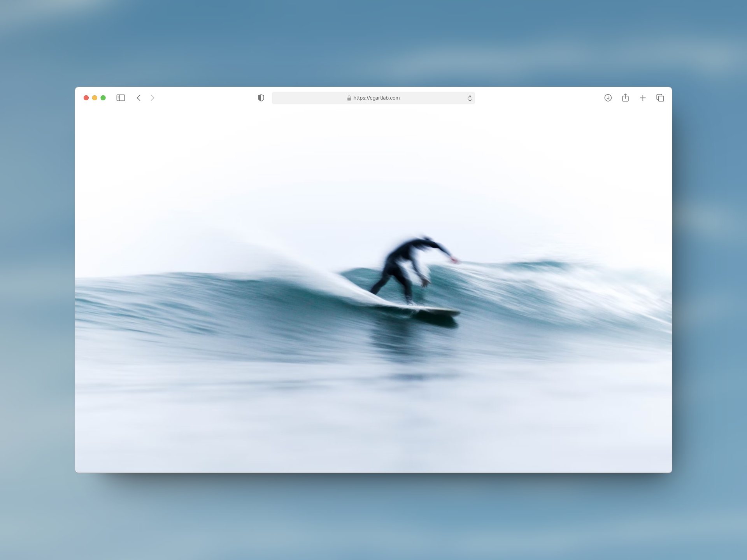This screenshot has height=560, width=747.
Task: Go back to the previous page
Action: click(x=139, y=98)
